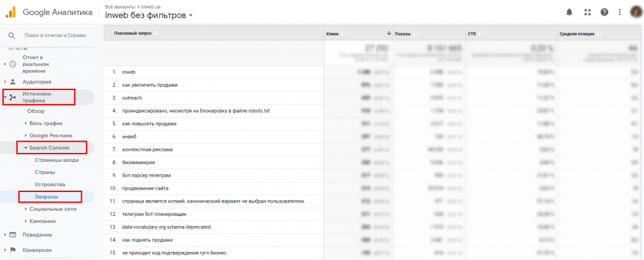This screenshot has width=644, height=260.
Task: Open the notifications bell
Action: coord(569,13)
